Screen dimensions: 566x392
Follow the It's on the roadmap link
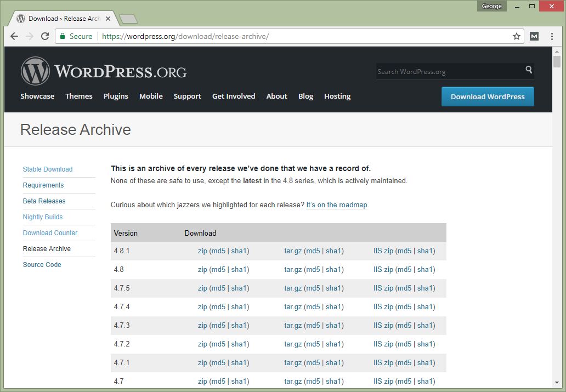click(336, 204)
